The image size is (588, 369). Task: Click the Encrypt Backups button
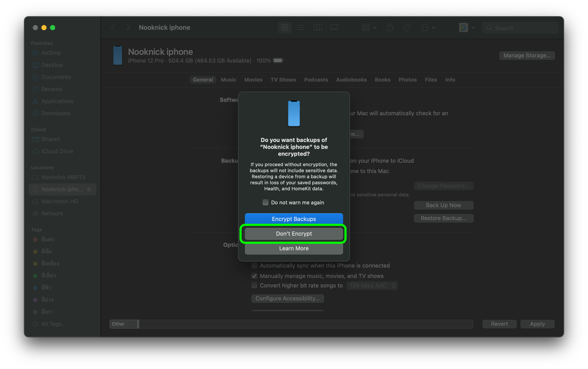294,219
